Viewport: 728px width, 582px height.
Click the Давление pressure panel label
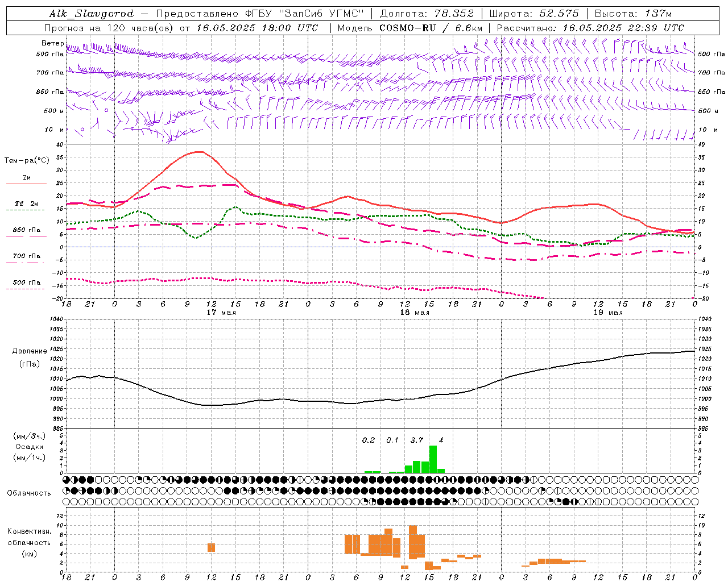pyautogui.click(x=29, y=351)
